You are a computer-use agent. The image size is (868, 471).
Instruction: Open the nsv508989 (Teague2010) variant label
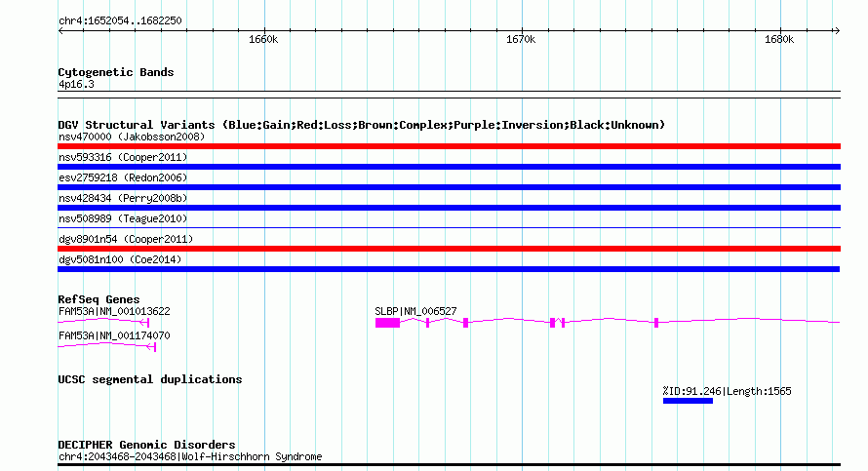click(123, 218)
